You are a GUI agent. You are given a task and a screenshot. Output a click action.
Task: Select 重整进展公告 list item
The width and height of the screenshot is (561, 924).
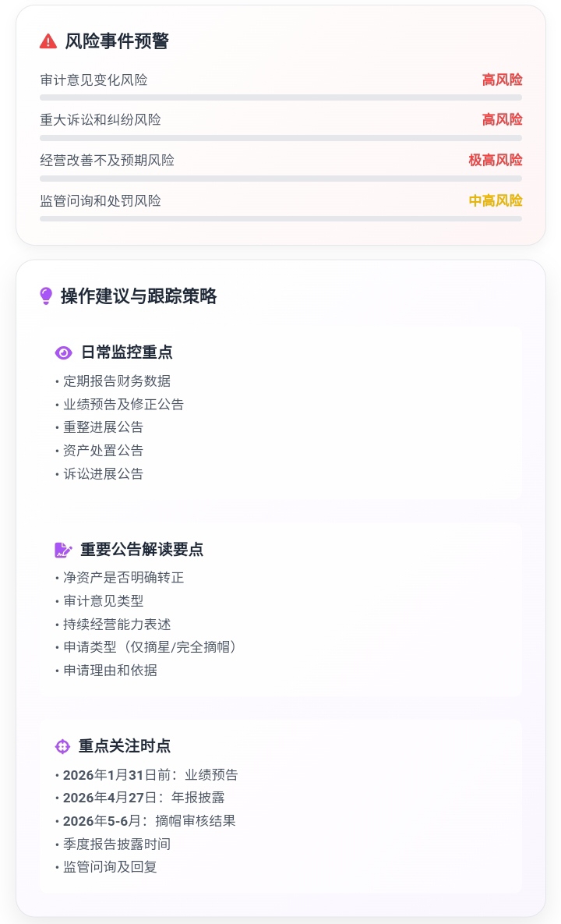tap(103, 427)
